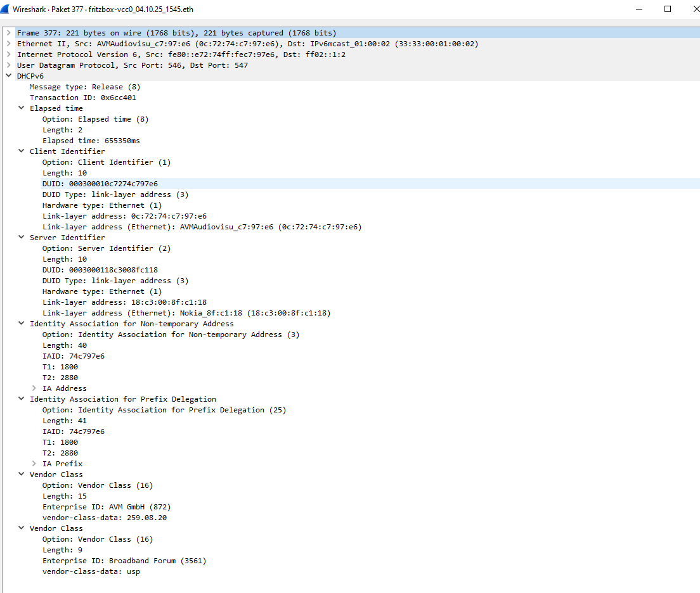The height and width of the screenshot is (593, 700).
Task: Select Length: 40
Action: (x=65, y=345)
